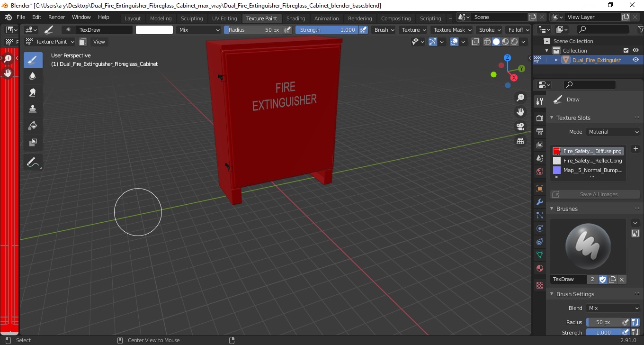This screenshot has height=345, width=644.
Task: Expand Dual_Fire_Extinguisher object in outliner
Action: [556, 60]
